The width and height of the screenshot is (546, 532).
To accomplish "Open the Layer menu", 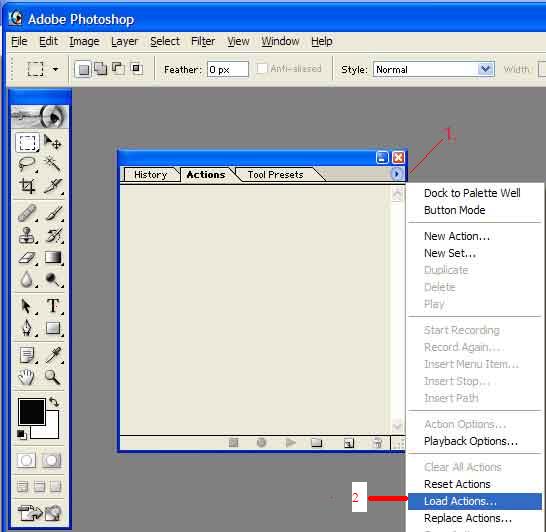I will point(125,41).
